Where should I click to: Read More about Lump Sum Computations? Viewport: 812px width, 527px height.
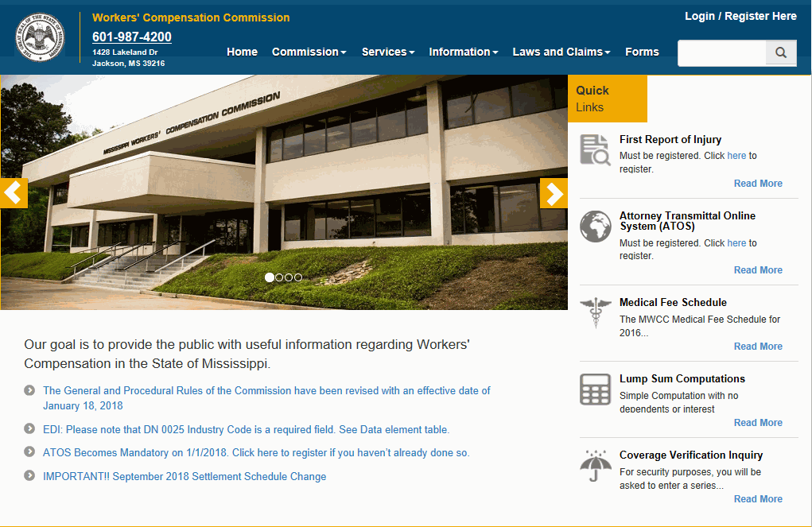[x=758, y=422]
